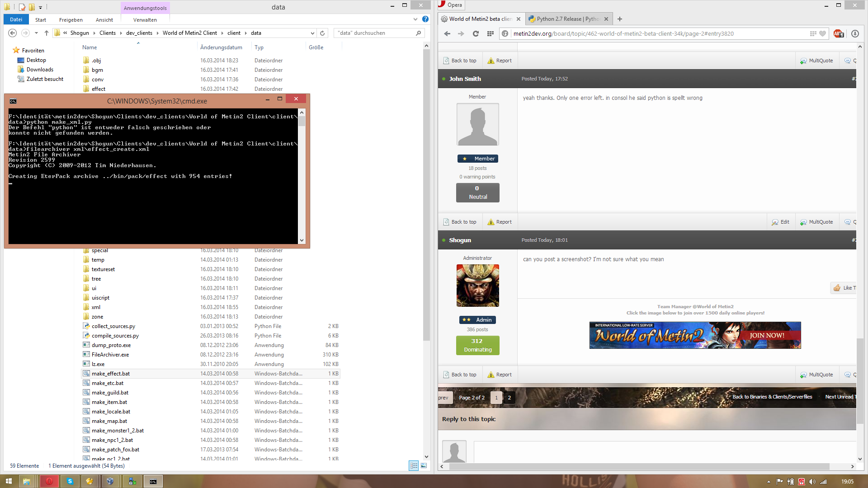Close the World of Metin2 beta client tab
The image size is (868, 488).
tap(519, 19)
